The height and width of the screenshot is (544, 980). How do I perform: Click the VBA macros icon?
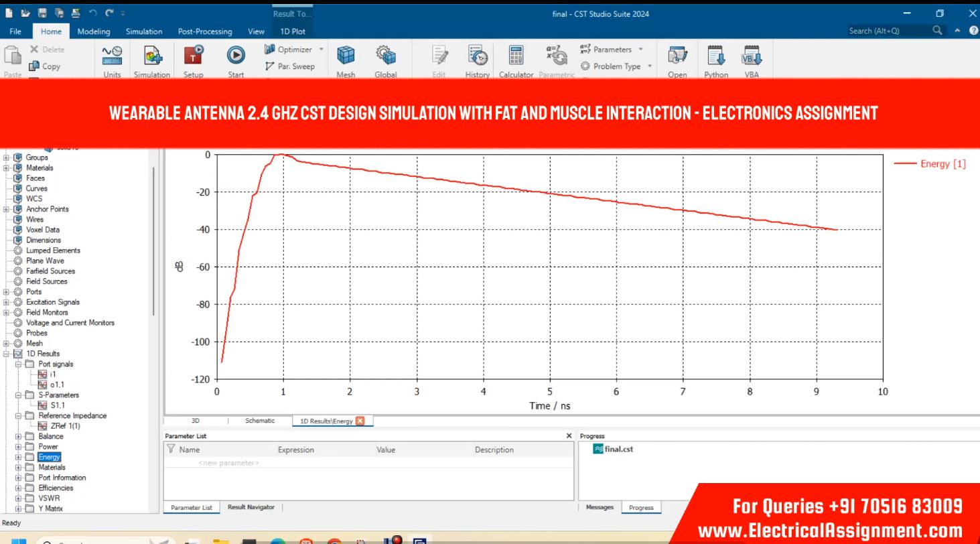tap(752, 56)
